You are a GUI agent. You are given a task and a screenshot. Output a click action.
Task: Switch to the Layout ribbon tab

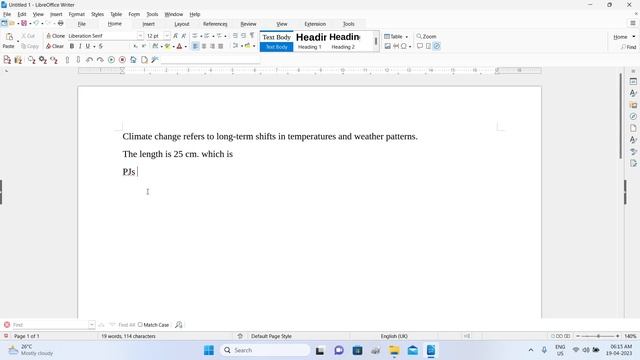coord(182,24)
